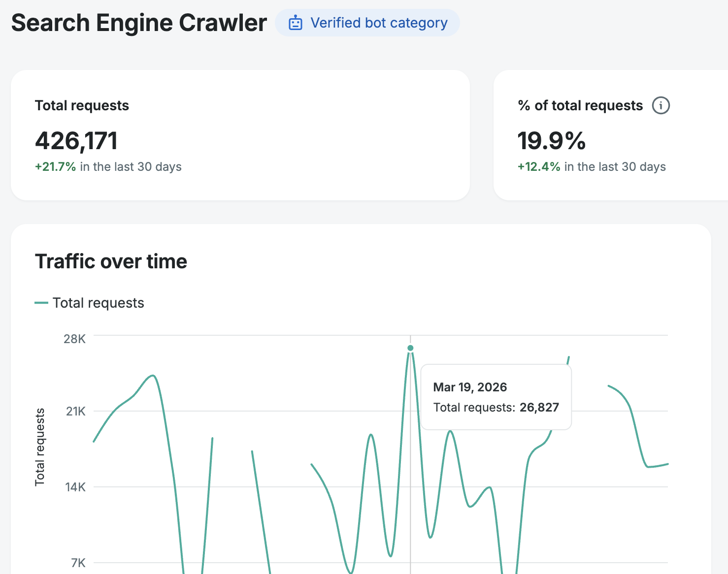Click the Traffic over time heading

[111, 261]
